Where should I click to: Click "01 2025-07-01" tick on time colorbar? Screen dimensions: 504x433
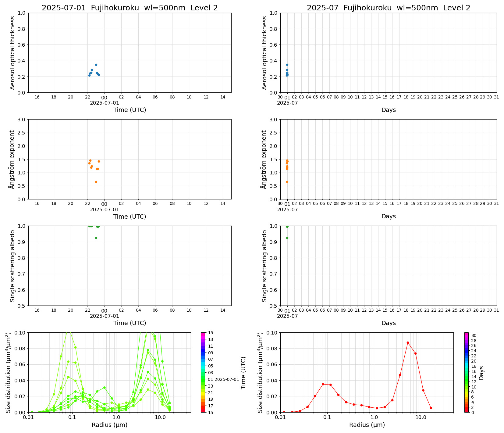coord(224,379)
